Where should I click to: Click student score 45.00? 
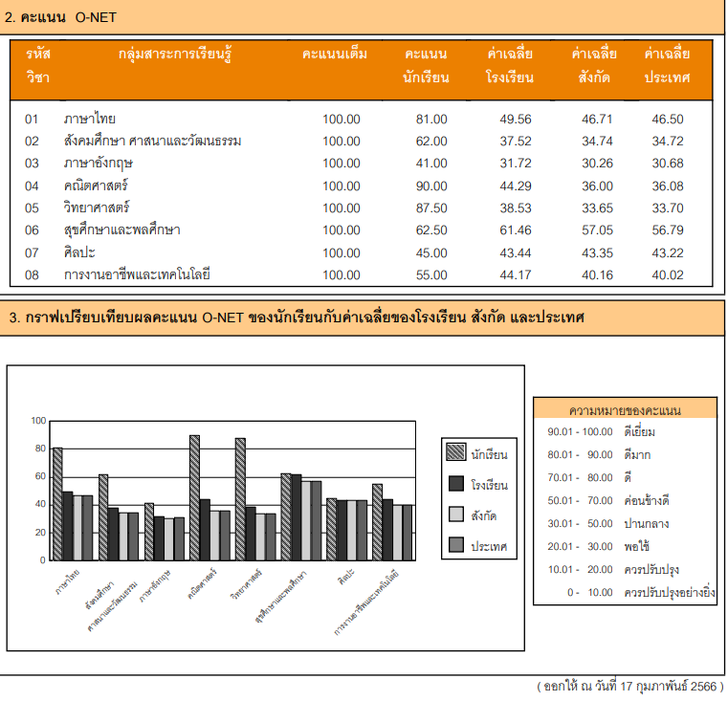(431, 253)
